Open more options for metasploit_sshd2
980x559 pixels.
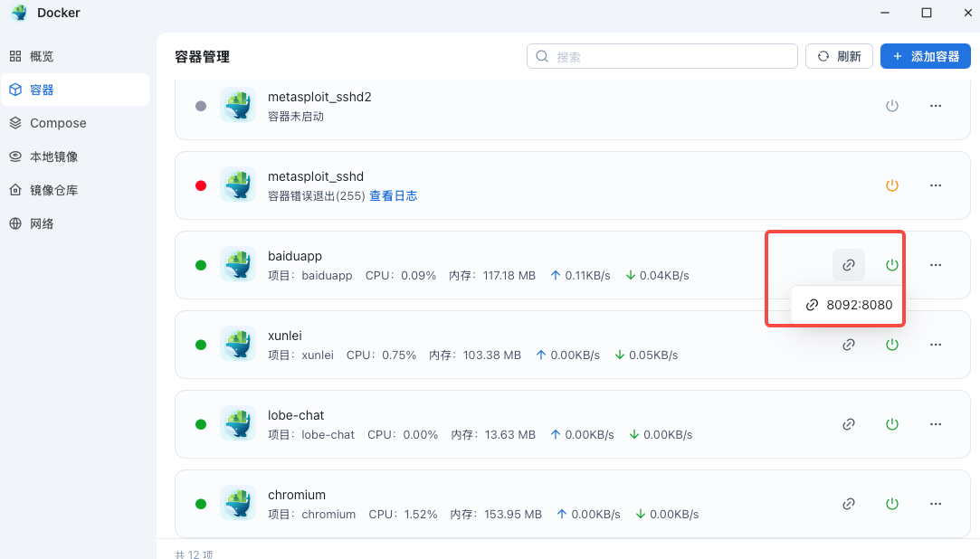[x=935, y=106]
